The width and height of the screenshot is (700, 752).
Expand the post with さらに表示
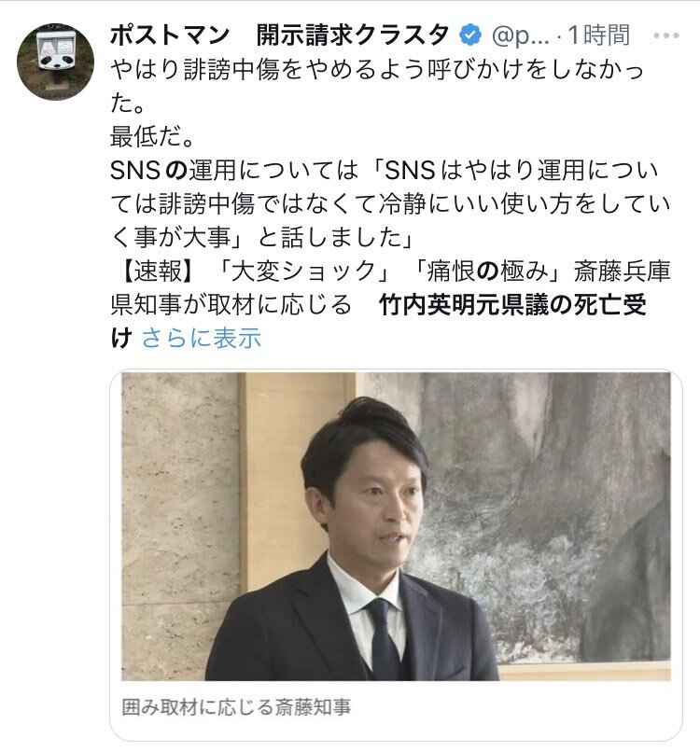pyautogui.click(x=202, y=338)
